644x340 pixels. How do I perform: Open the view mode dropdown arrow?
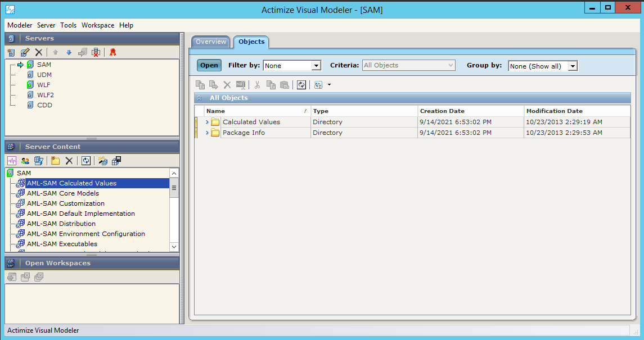point(329,85)
